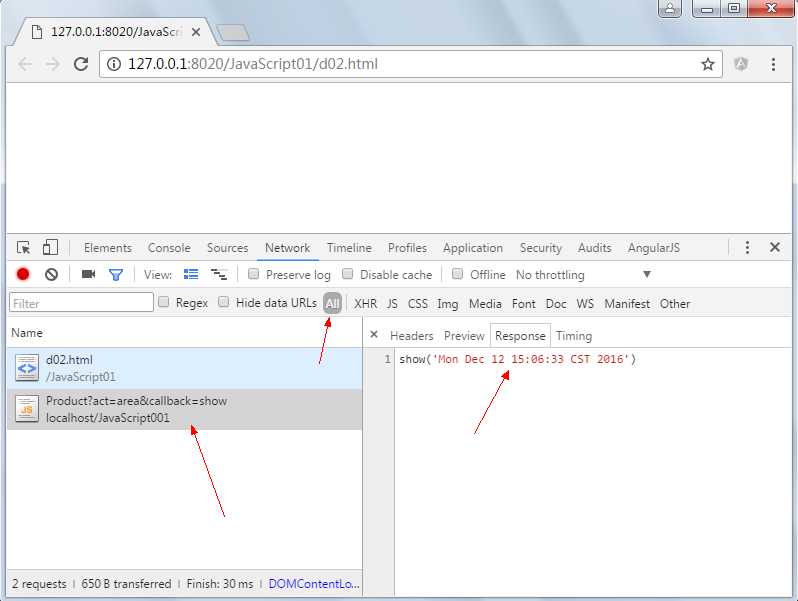Activate the inspect element picker in DevTools
The image size is (798, 601).
pyautogui.click(x=23, y=248)
